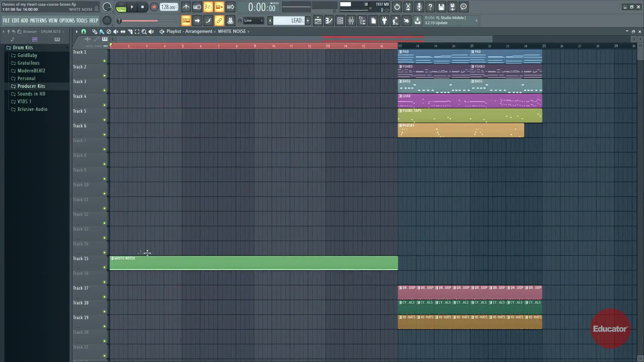Switch Pattern/Song mode button
This screenshot has width=644, height=362.
click(121, 7)
